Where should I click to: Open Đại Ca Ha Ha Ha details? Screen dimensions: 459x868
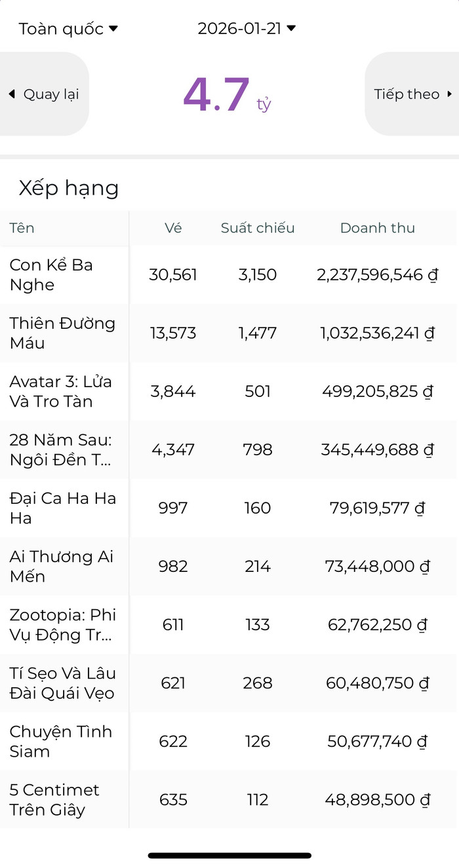pos(62,508)
